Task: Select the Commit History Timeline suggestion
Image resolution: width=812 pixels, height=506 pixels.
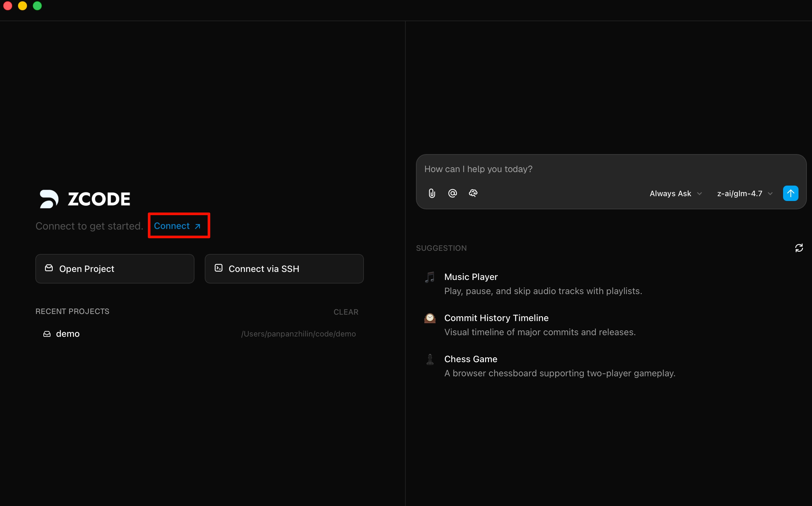Action: click(539, 325)
